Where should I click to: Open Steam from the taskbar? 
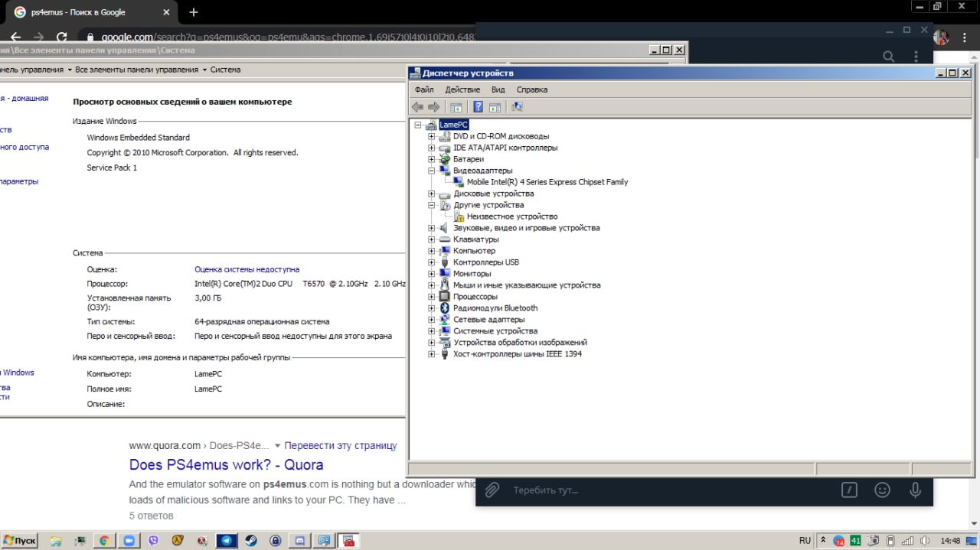251,541
